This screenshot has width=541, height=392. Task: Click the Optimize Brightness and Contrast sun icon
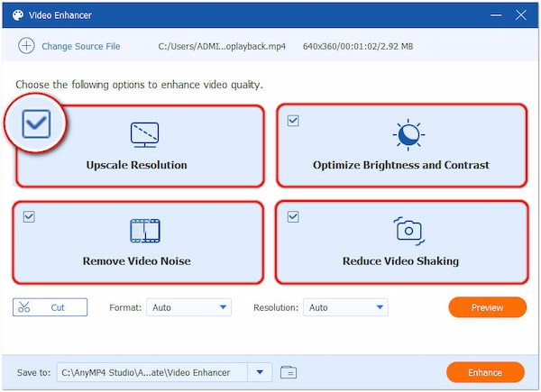pyautogui.click(x=408, y=134)
